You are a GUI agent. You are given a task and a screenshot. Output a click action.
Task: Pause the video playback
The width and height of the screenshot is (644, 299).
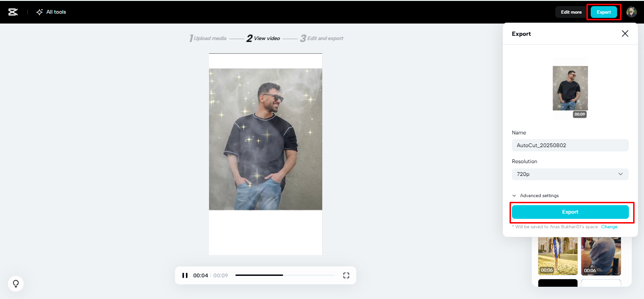[185, 275]
